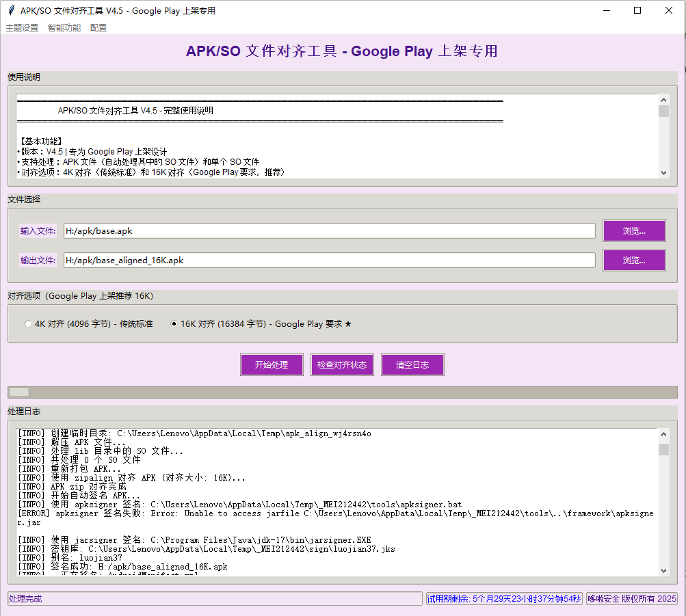Click the 支持处理：APK 文件 instructions line
Screen dimensions: 686x616
[139, 162]
